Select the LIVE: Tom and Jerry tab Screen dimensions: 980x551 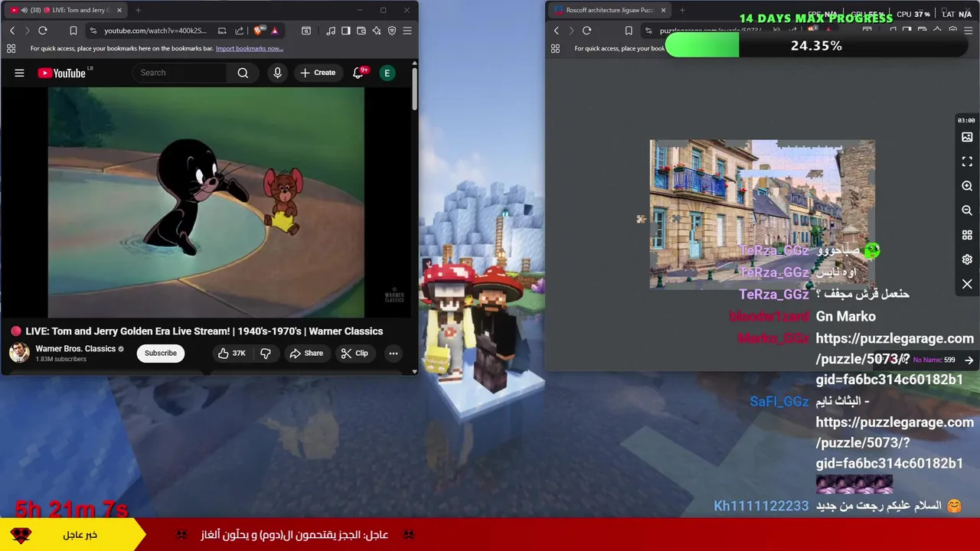(x=64, y=10)
